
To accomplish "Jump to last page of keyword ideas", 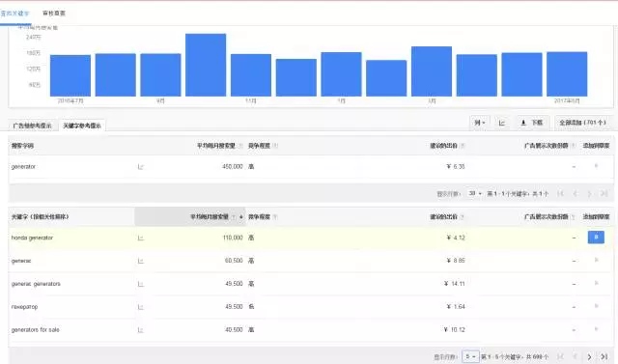I will tap(604, 357).
